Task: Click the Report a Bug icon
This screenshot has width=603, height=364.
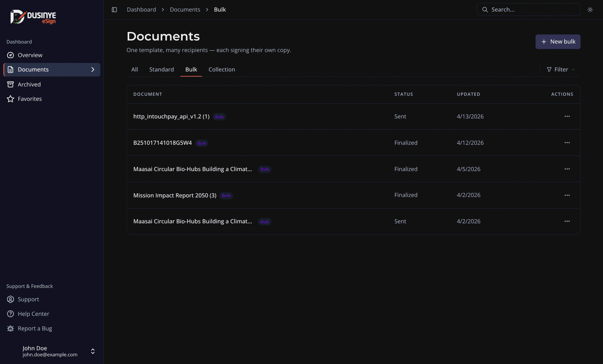Action: [x=10, y=328]
